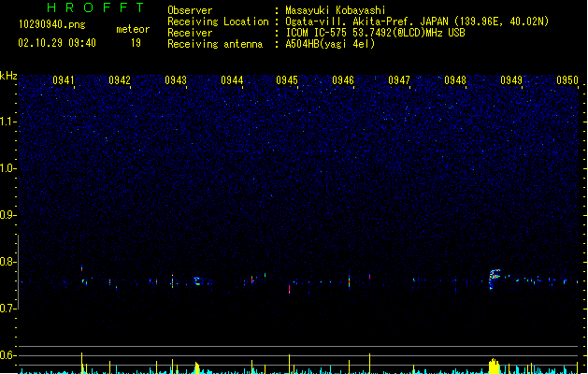Click the 1.1 kHz axis label

point(7,122)
